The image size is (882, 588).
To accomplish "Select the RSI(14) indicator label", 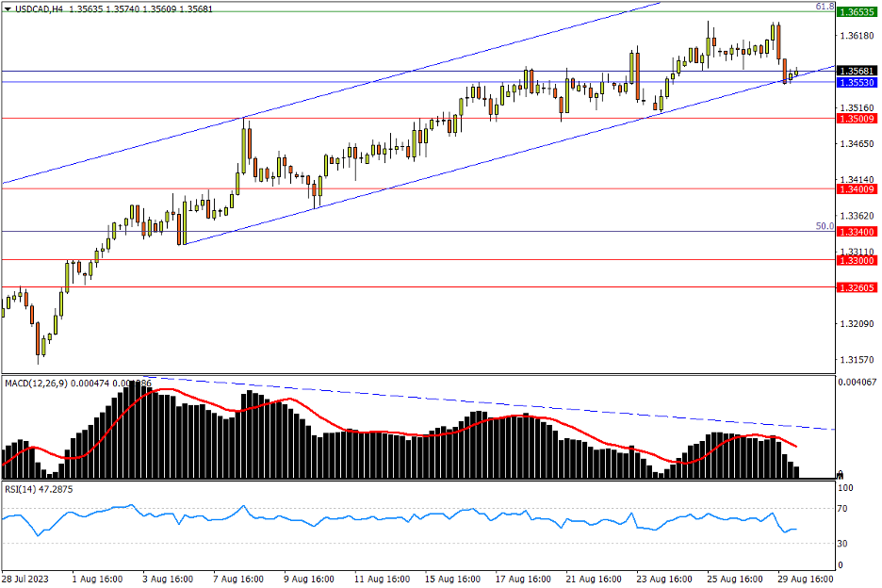I will [x=24, y=489].
